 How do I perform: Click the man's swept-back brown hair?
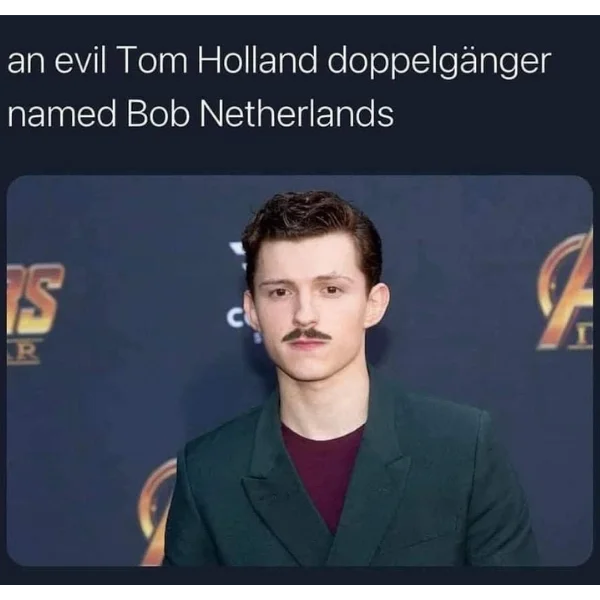[313, 228]
